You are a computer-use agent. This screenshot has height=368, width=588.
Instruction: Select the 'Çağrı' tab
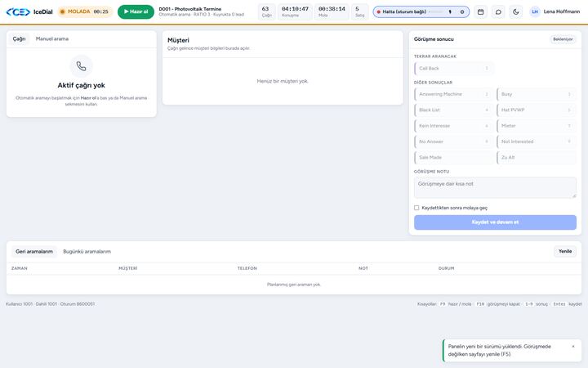coord(19,38)
